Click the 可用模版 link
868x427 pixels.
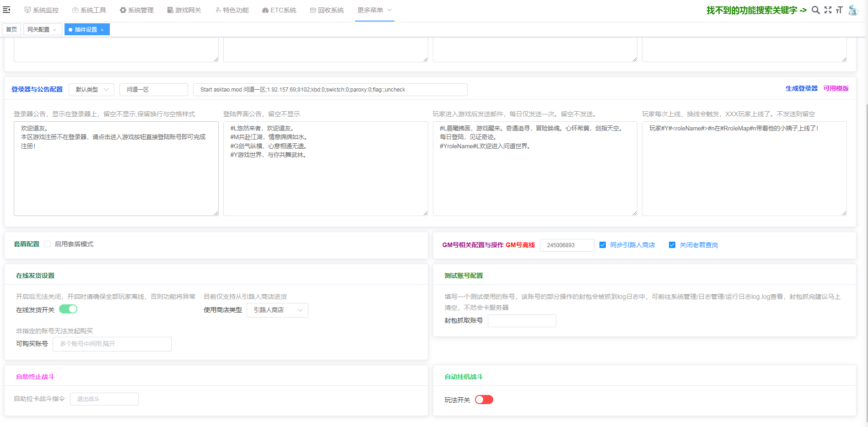[x=836, y=88]
